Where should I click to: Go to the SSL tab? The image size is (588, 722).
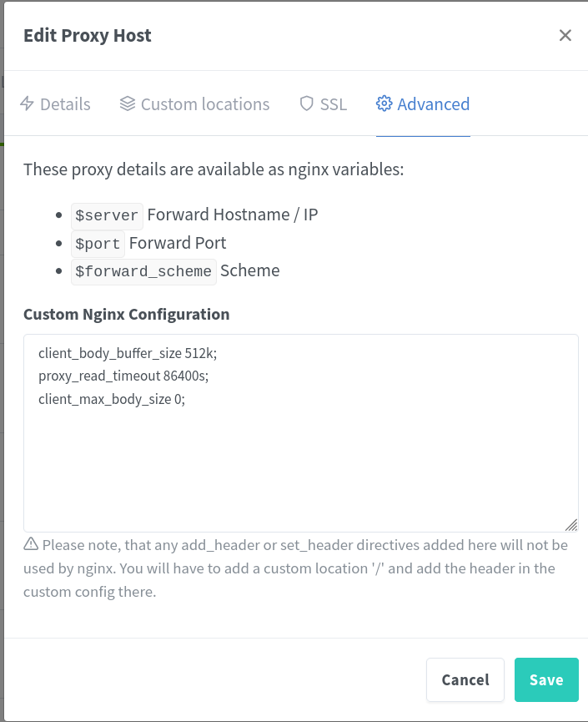[334, 104]
